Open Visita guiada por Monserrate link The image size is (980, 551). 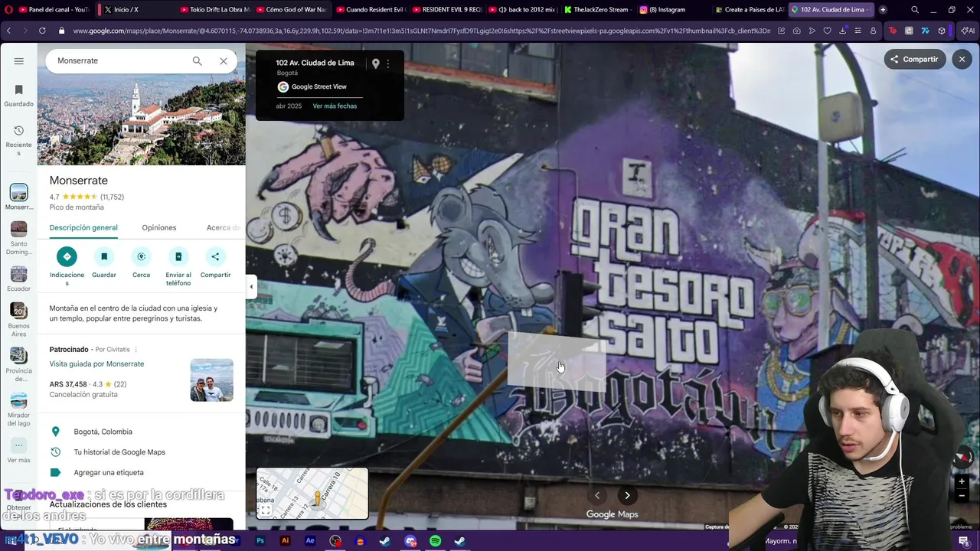(96, 364)
